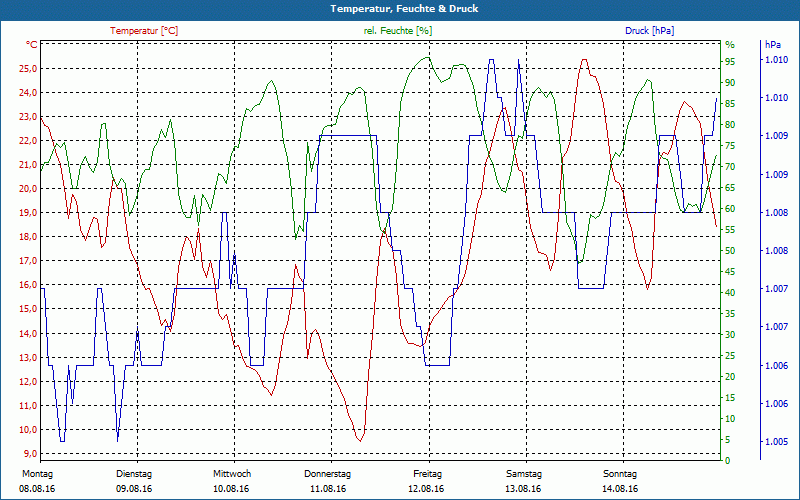Click the green 55 humidity axis tick
This screenshot has height=500, width=800.
[730, 230]
